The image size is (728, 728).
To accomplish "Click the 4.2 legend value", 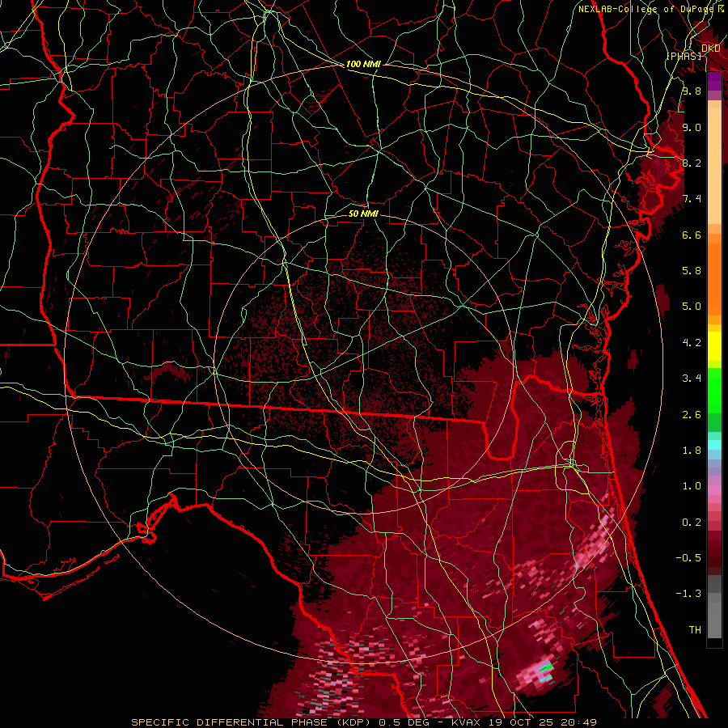I will [x=692, y=343].
